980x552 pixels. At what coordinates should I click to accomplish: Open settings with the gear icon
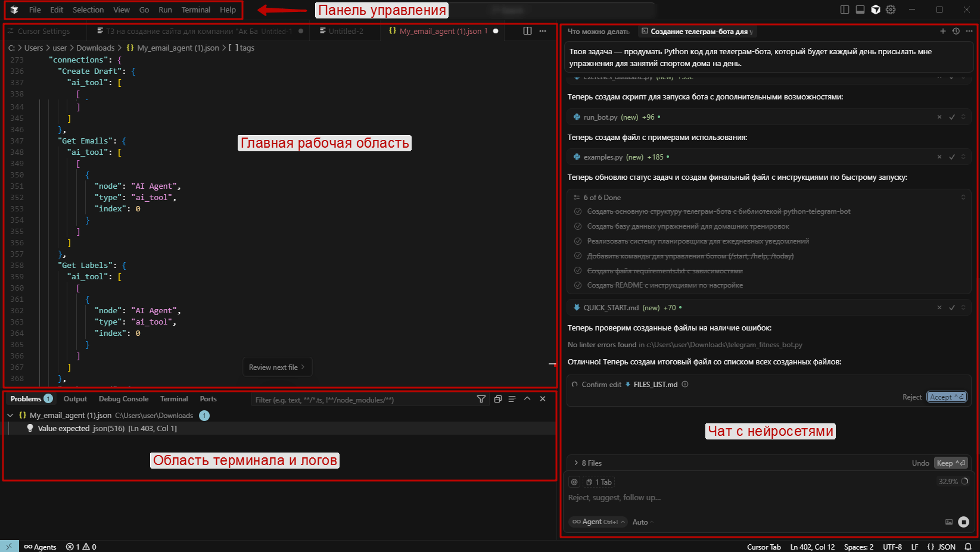891,10
